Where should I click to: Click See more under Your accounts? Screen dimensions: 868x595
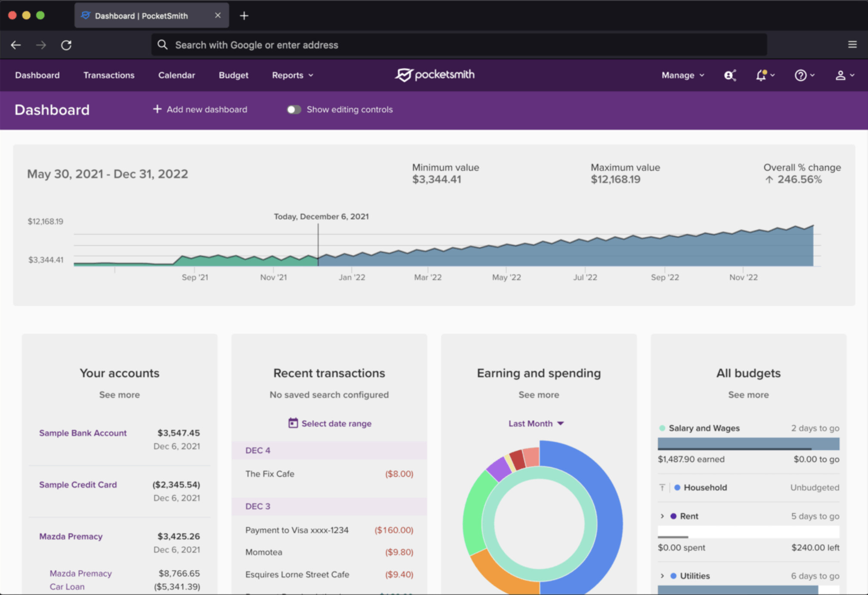coord(120,394)
